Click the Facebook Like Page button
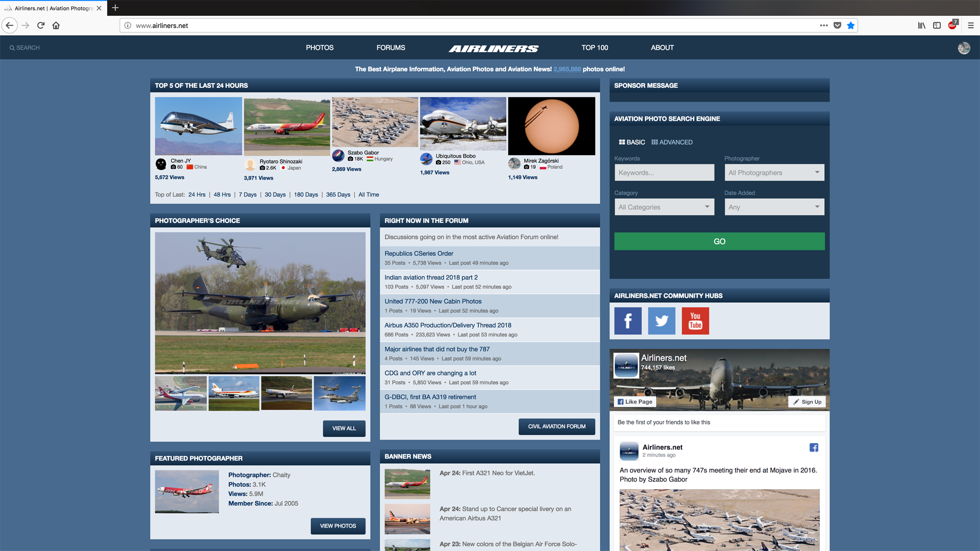This screenshot has width=980, height=551. pos(635,402)
